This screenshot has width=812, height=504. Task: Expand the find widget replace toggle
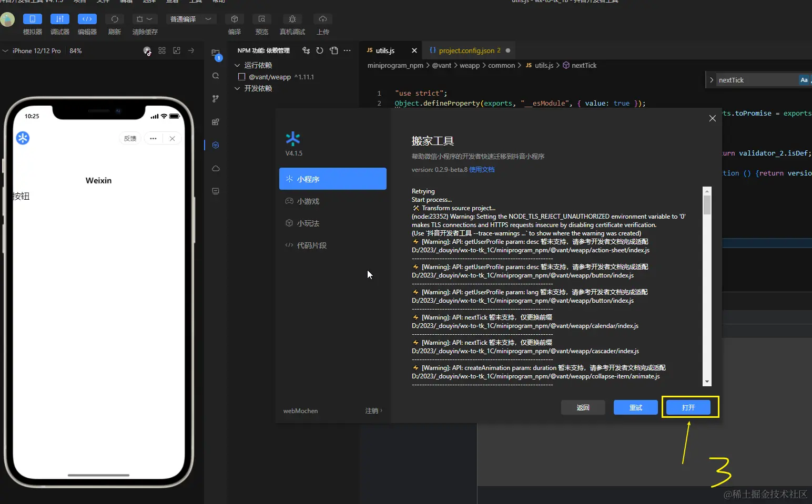point(712,80)
